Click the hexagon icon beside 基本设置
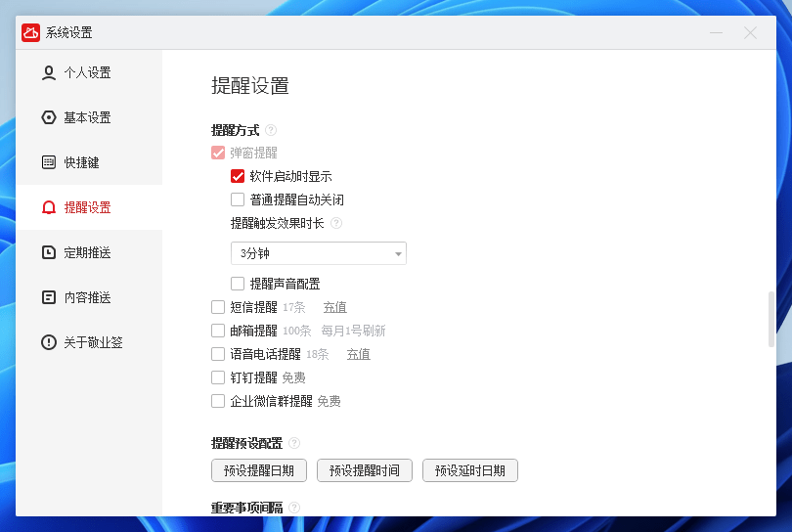Screen dimensions: 792x532 (49, 117)
